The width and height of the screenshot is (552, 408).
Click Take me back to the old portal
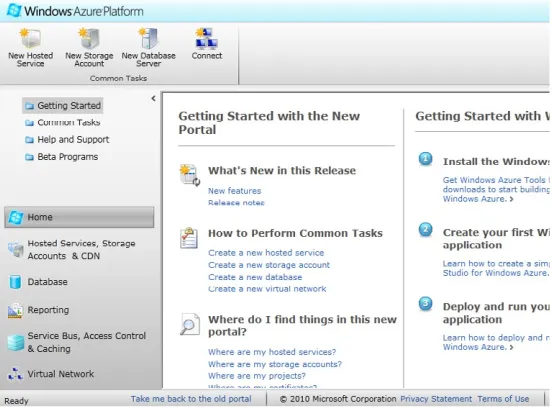(x=191, y=399)
